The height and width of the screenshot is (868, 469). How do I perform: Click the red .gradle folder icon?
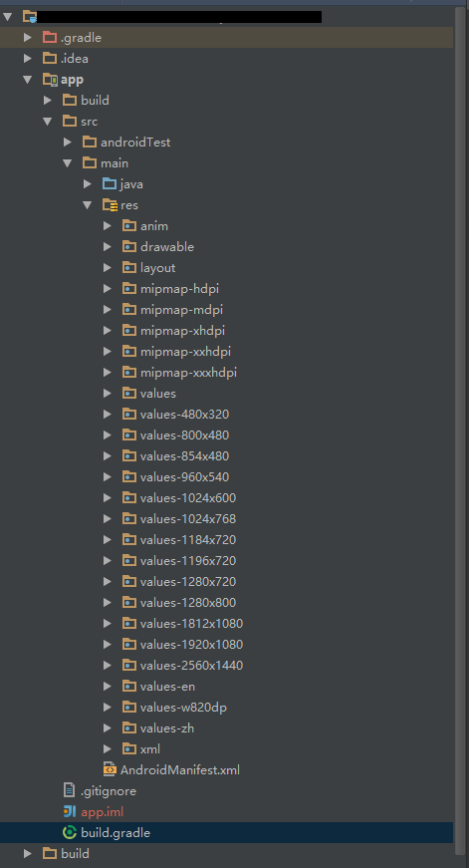(50, 37)
